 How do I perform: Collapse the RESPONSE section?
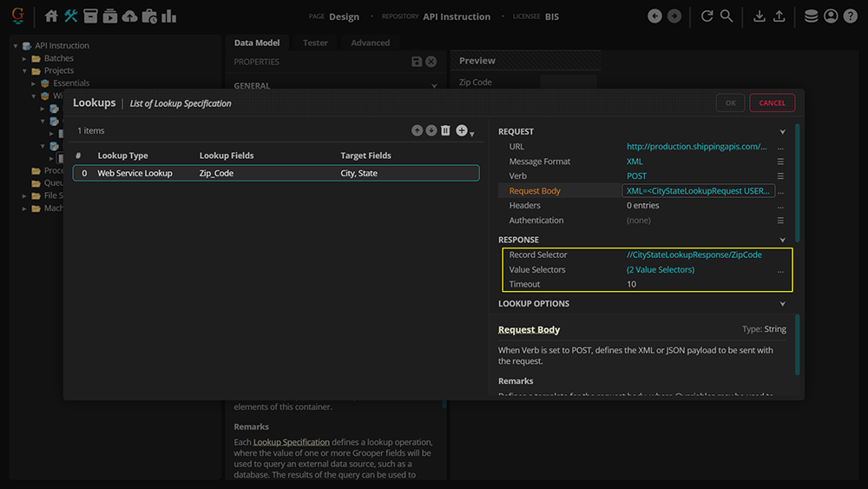(782, 240)
